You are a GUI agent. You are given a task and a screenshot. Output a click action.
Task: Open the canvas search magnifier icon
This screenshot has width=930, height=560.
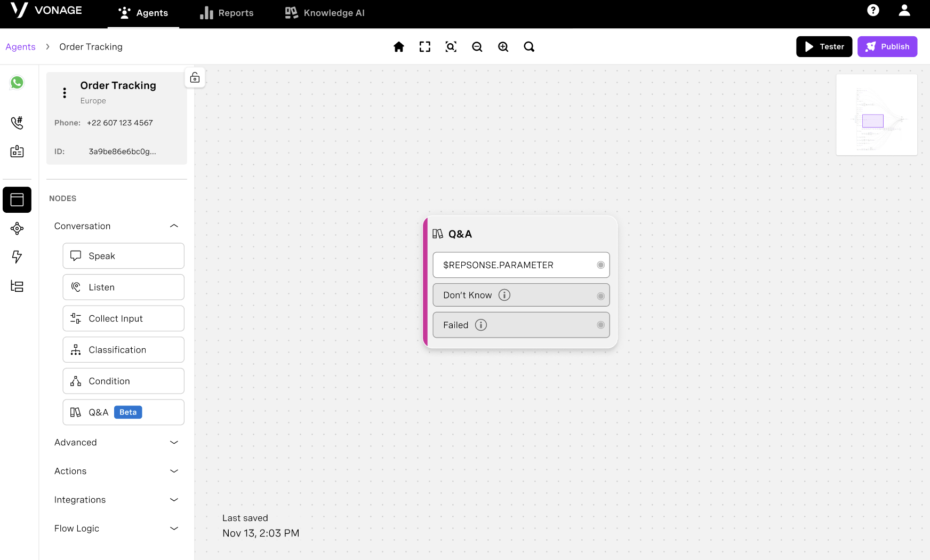529,47
